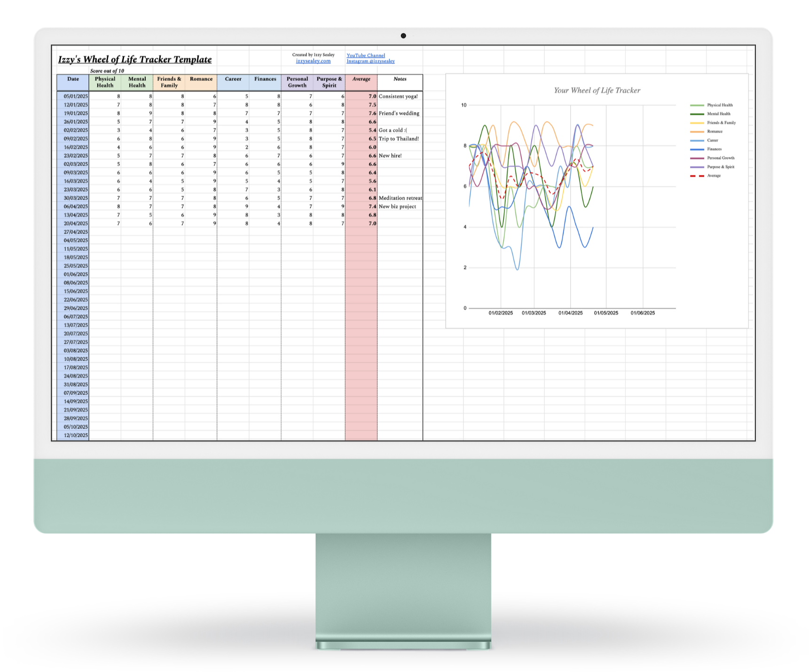The height and width of the screenshot is (672, 809).
Task: Click the 'Friend's wedding' note cell
Action: click(x=400, y=113)
